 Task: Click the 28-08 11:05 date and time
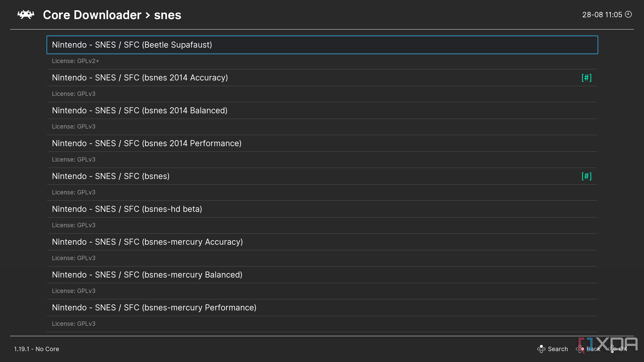click(602, 15)
